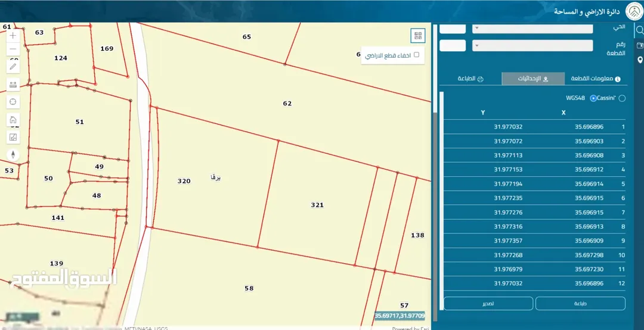Screen dimensions: 644x330
Task: Select the pencil draw tool
Action: (x=13, y=67)
